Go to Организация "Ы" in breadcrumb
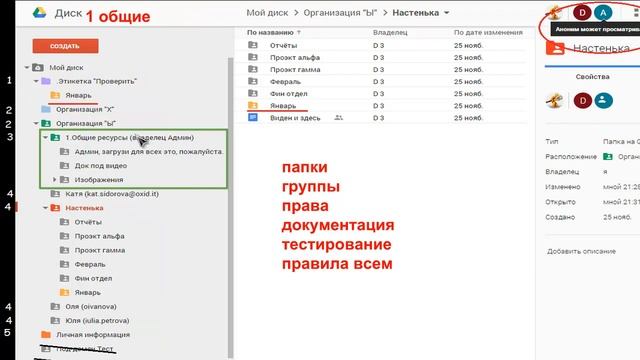Image resolution: width=640 pixels, height=360 pixels. [x=340, y=13]
